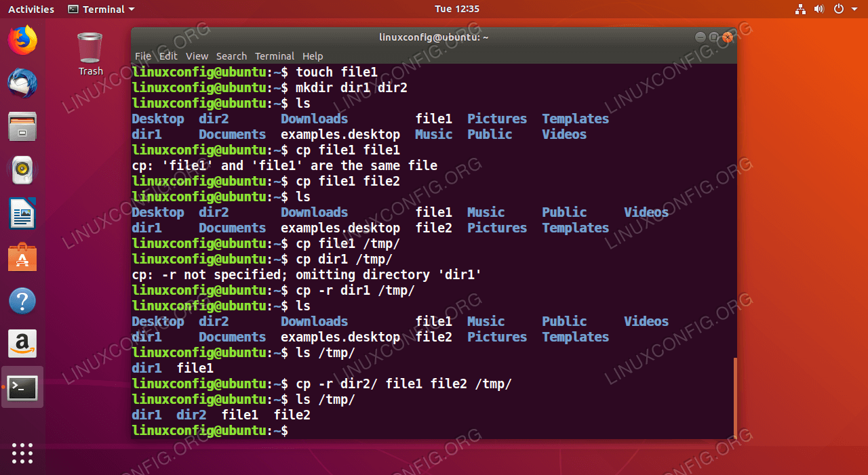Image resolution: width=868 pixels, height=475 pixels.
Task: Click the volume speaker icon
Action: click(x=818, y=9)
